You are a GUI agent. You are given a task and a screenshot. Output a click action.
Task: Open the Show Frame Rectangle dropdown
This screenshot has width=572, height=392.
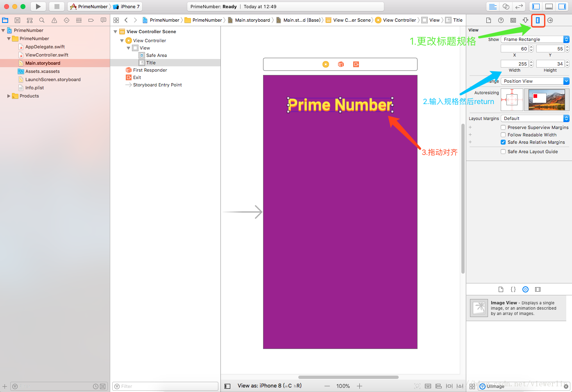pos(535,39)
